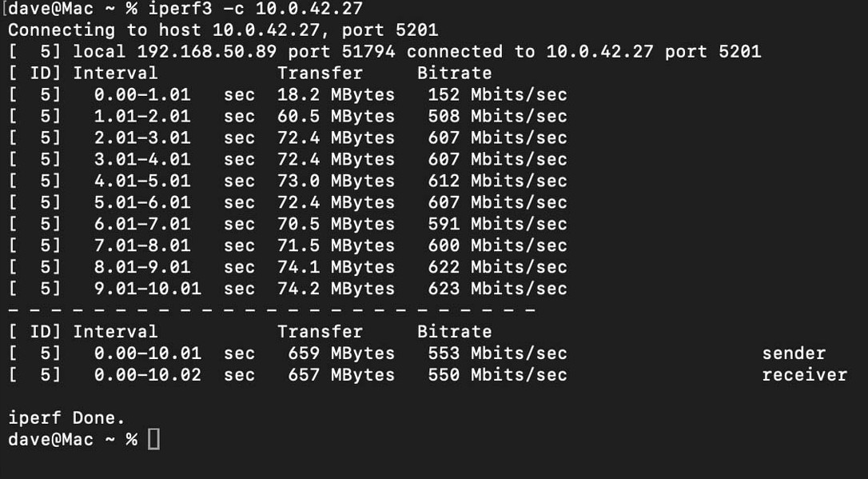The width and height of the screenshot is (868, 479).
Task: Click the dashed separator line
Action: (x=272, y=310)
